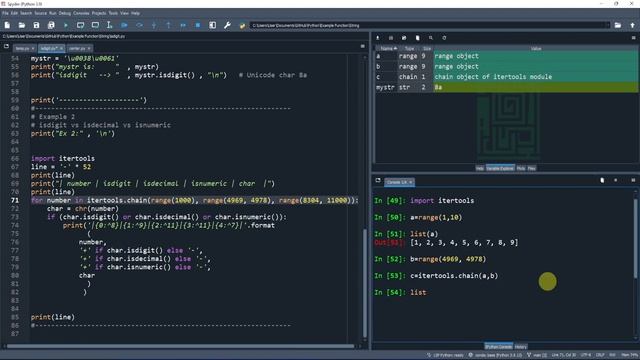This screenshot has width=640, height=360.
Task: Save all files icon
Action: pos(51,25)
